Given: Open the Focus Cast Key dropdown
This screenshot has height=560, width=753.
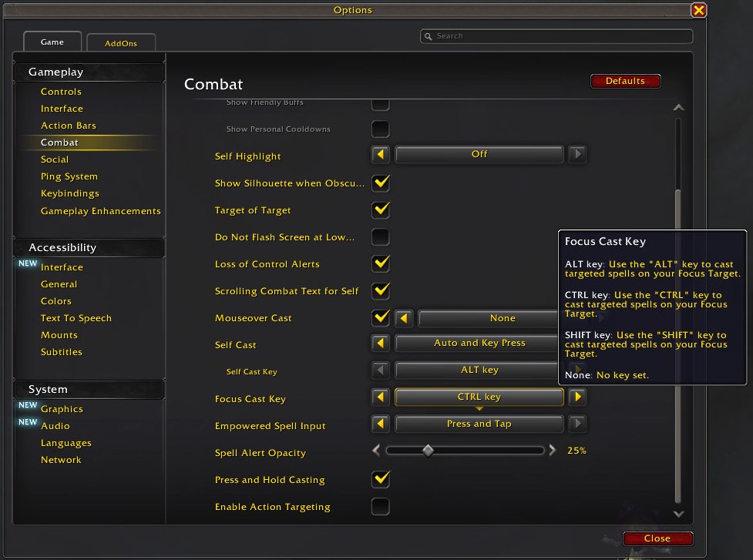Looking at the screenshot, I should [479, 397].
